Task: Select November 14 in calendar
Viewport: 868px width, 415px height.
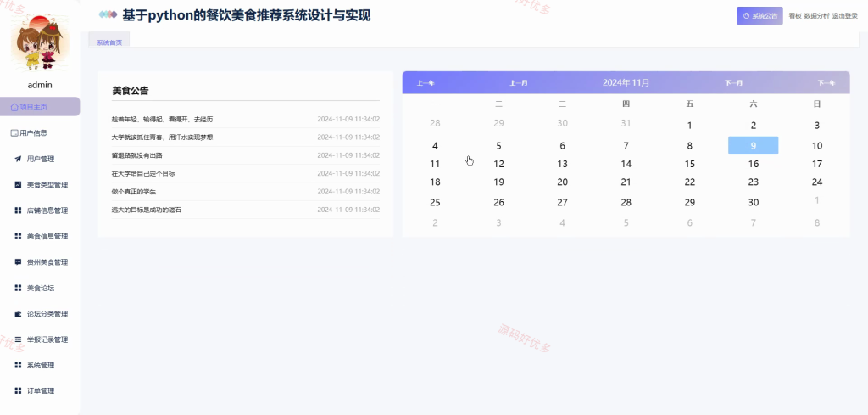Action: (x=626, y=164)
